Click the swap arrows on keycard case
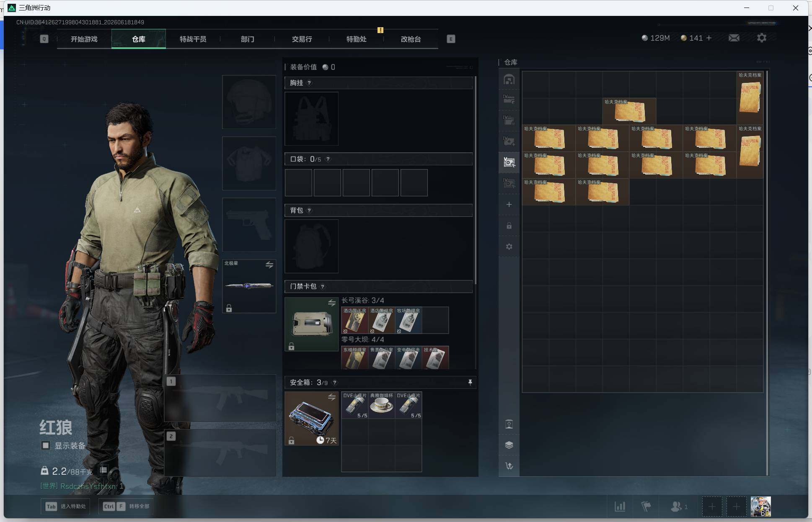This screenshot has height=522, width=812. coord(332,303)
